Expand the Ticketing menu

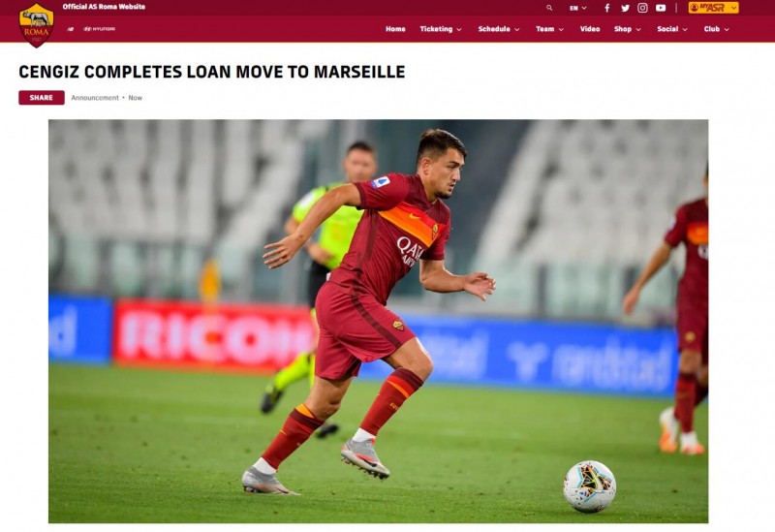coord(441,29)
